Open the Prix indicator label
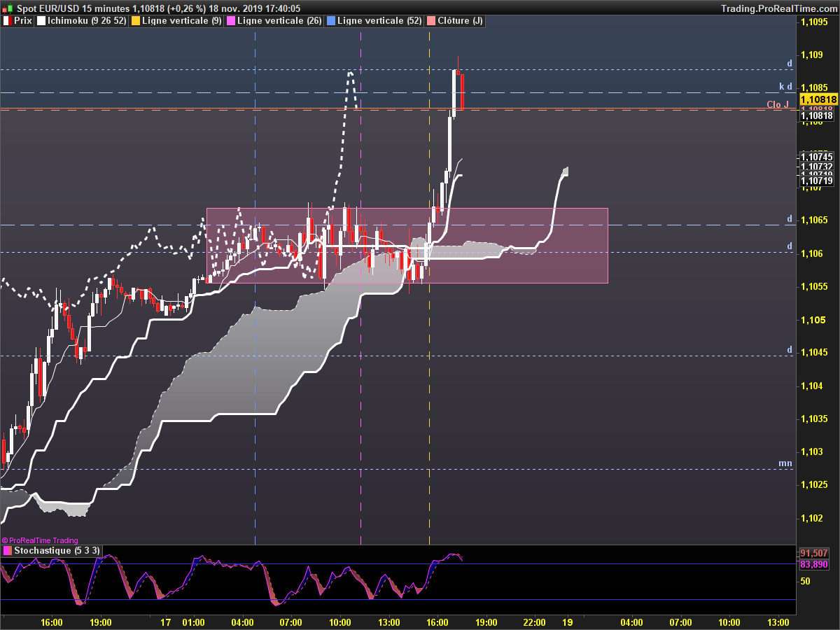 pos(23,21)
